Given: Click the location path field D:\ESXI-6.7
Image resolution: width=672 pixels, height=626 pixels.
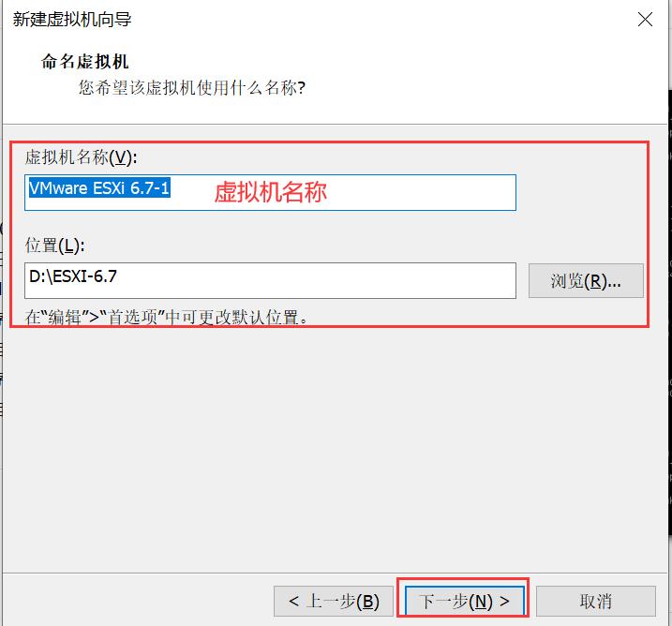Looking at the screenshot, I should 270,280.
